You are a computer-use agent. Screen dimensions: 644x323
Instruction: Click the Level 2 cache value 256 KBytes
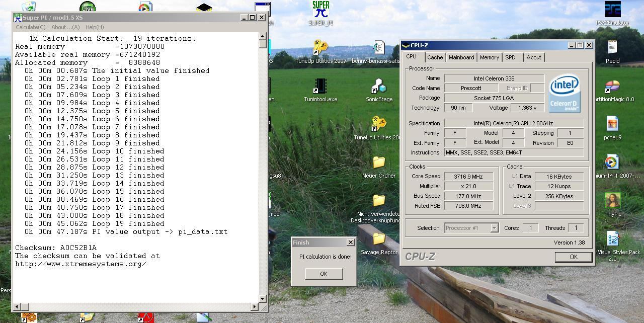559,196
